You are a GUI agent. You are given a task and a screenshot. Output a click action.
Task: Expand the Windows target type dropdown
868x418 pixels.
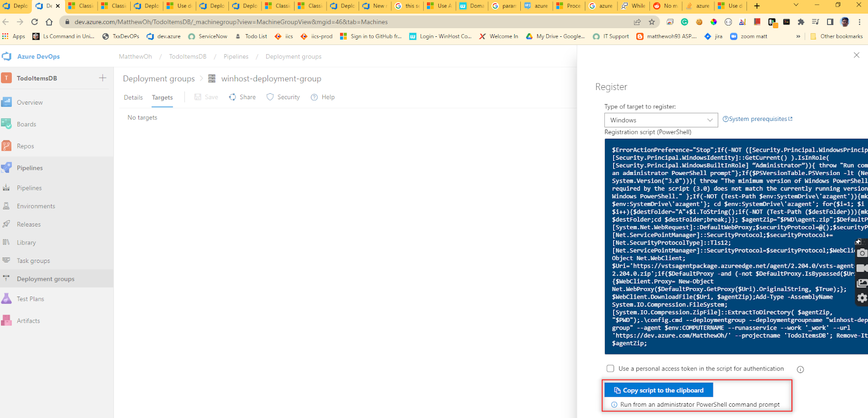point(661,120)
